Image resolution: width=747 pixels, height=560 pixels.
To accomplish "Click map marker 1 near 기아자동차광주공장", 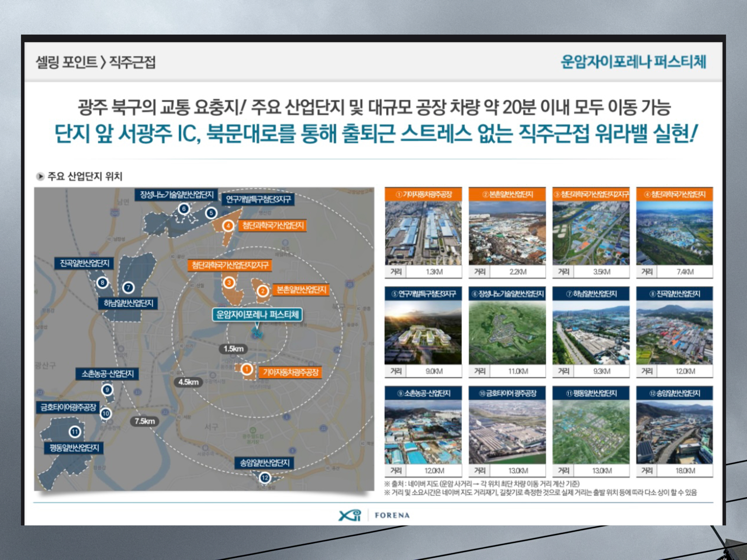I will pos(247,369).
